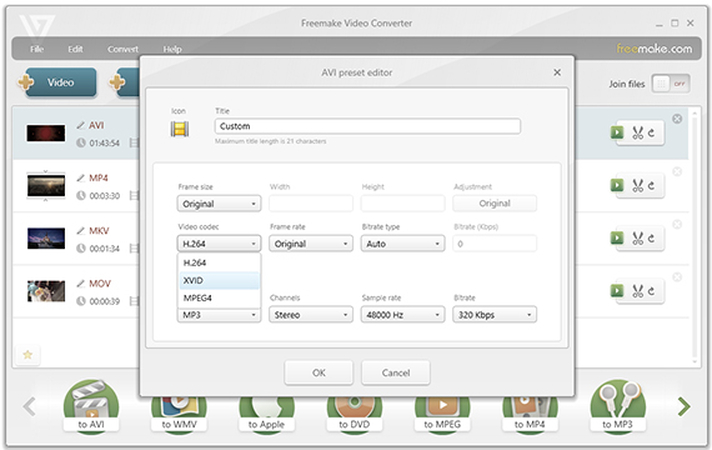Open scissors cut tool for AVI file

click(x=638, y=133)
